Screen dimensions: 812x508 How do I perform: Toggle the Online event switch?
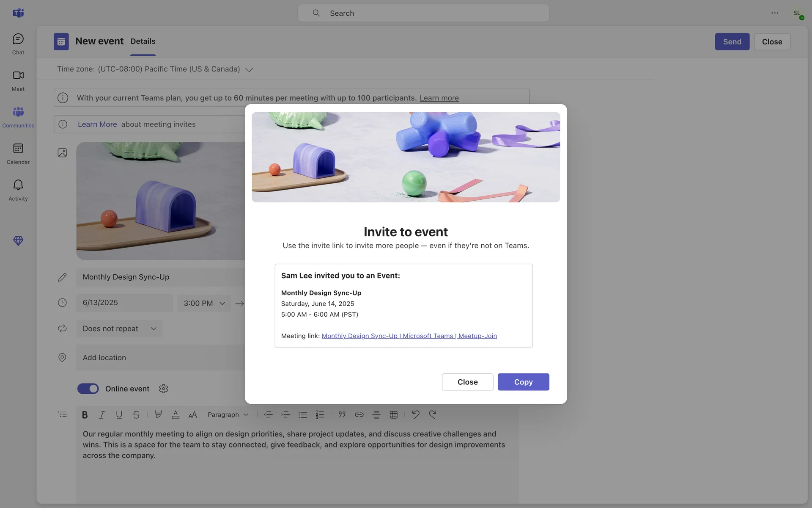click(88, 389)
